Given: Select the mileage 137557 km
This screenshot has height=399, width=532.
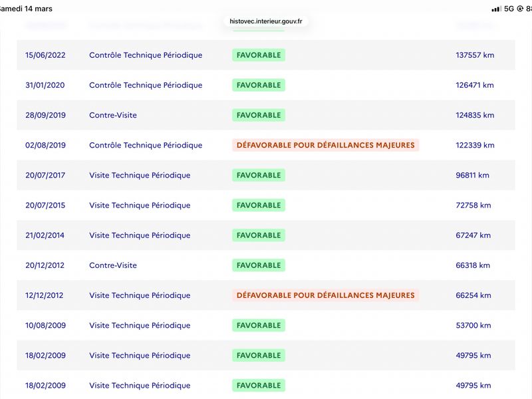Looking at the screenshot, I should (475, 55).
